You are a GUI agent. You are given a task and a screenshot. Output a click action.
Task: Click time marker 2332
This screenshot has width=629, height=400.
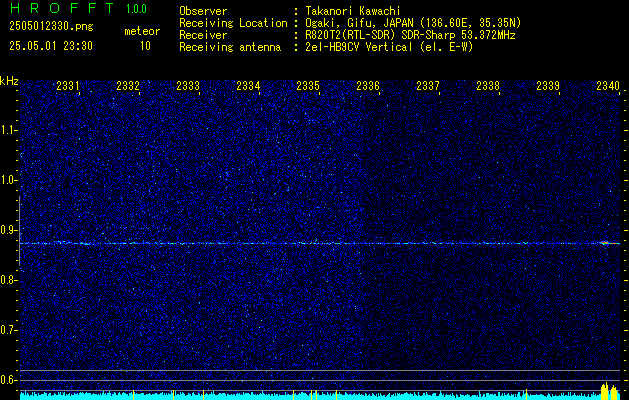tap(128, 85)
